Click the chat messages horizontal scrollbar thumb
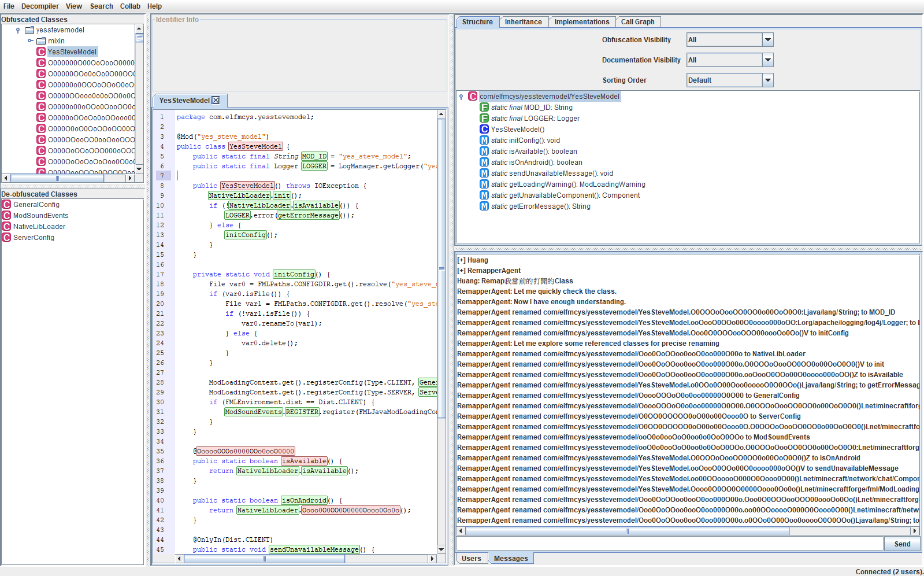Viewport: 924px width, 576px height. (x=627, y=531)
